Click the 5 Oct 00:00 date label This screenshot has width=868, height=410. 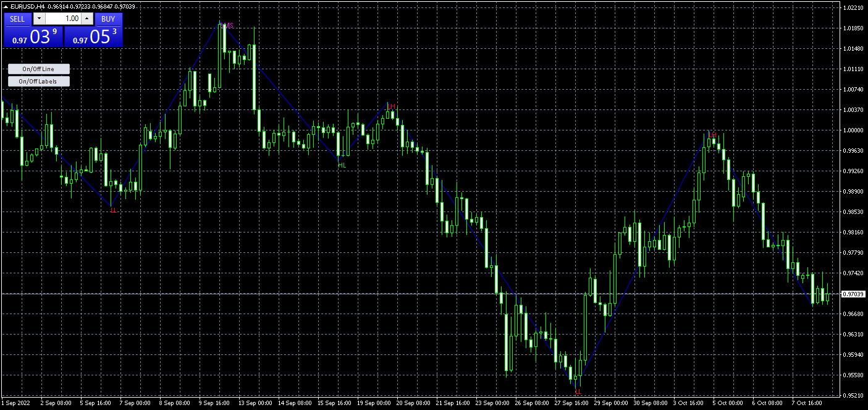click(x=728, y=403)
